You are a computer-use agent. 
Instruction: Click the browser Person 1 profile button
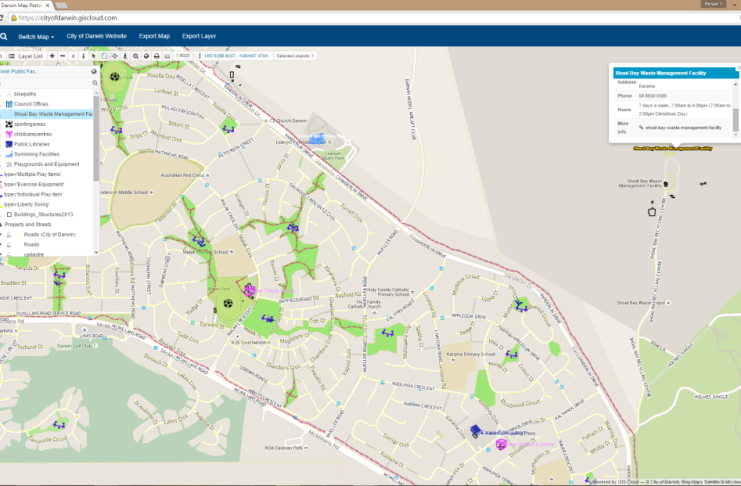[x=713, y=4]
